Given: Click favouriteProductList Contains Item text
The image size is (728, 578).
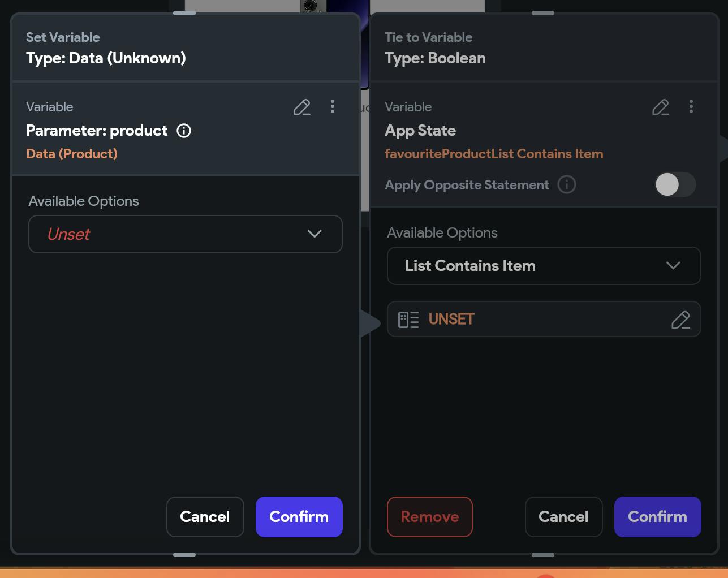Looking at the screenshot, I should pos(494,154).
